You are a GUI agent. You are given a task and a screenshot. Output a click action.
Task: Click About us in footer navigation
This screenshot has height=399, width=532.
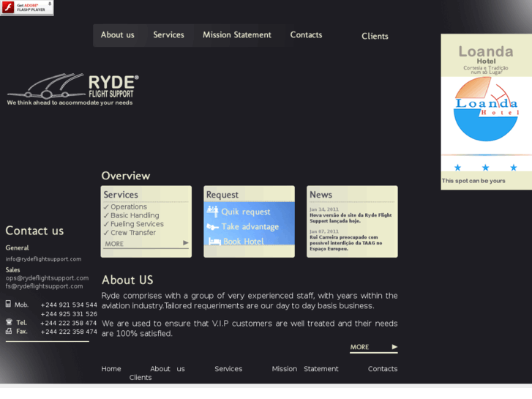coord(168,369)
